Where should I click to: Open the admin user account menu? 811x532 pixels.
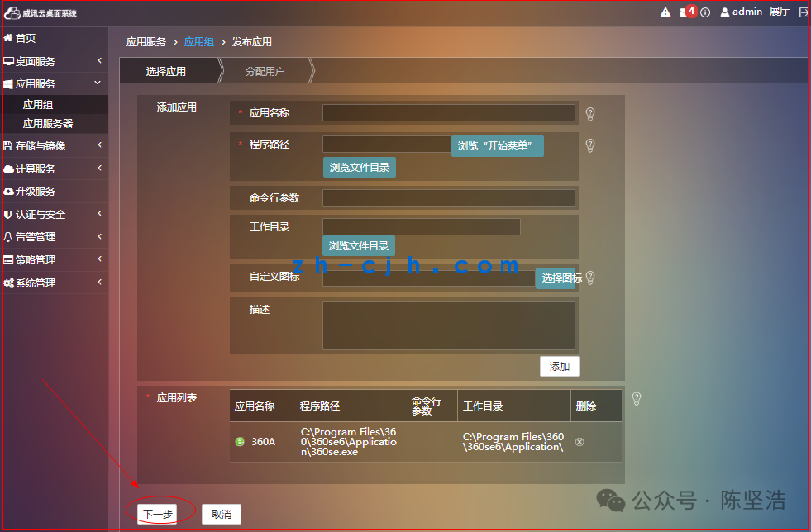tap(742, 12)
